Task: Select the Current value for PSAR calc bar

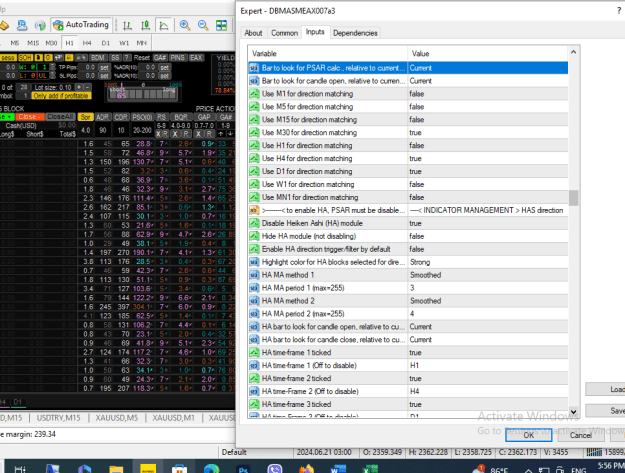Action: pos(487,68)
